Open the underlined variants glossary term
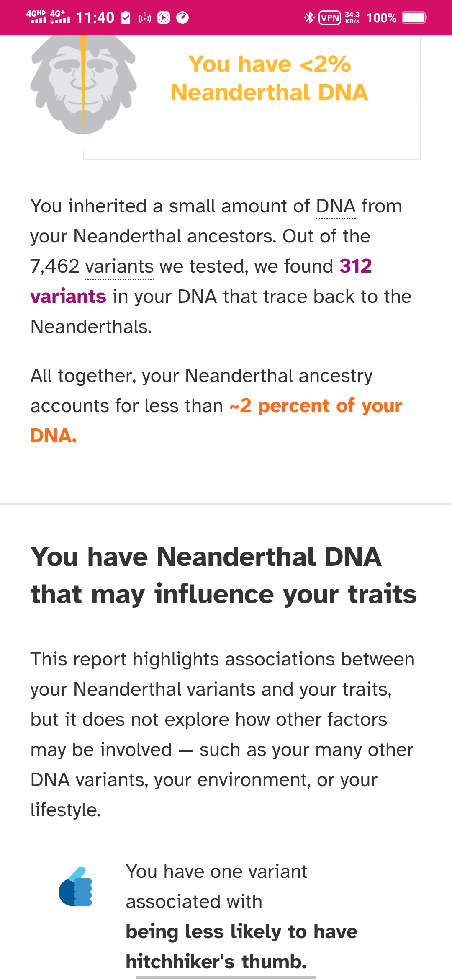This screenshot has height=980, width=452. point(119,267)
